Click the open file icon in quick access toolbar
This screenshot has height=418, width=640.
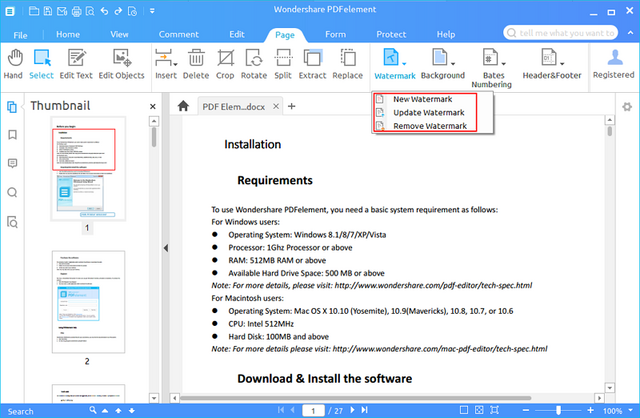pyautogui.click(x=34, y=11)
